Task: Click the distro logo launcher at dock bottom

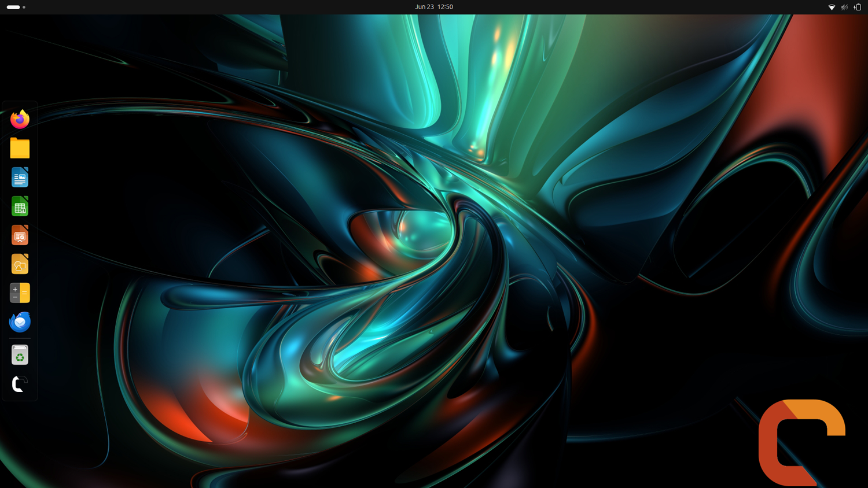Action: pos(20,384)
